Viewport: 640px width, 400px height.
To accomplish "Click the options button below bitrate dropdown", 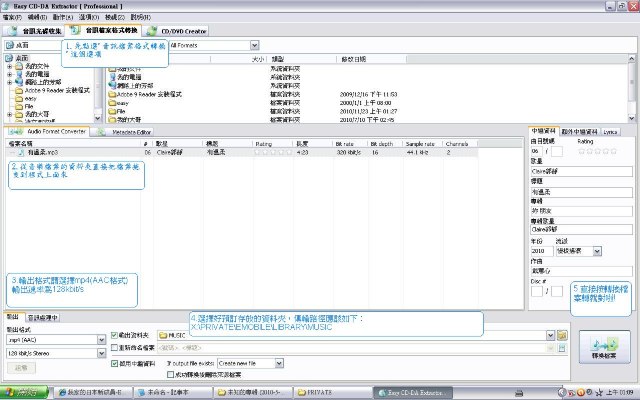I will tap(21, 368).
